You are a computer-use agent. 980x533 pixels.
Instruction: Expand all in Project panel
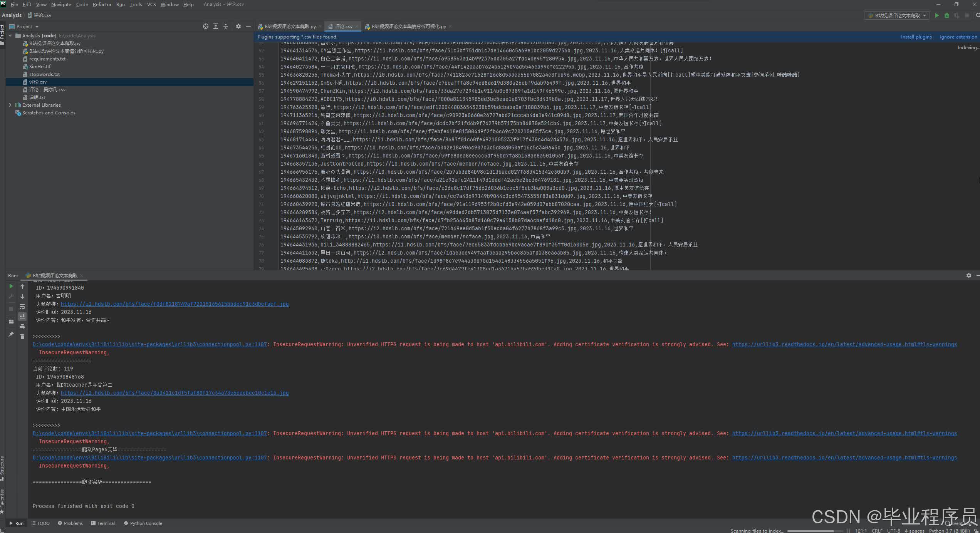pyautogui.click(x=216, y=26)
